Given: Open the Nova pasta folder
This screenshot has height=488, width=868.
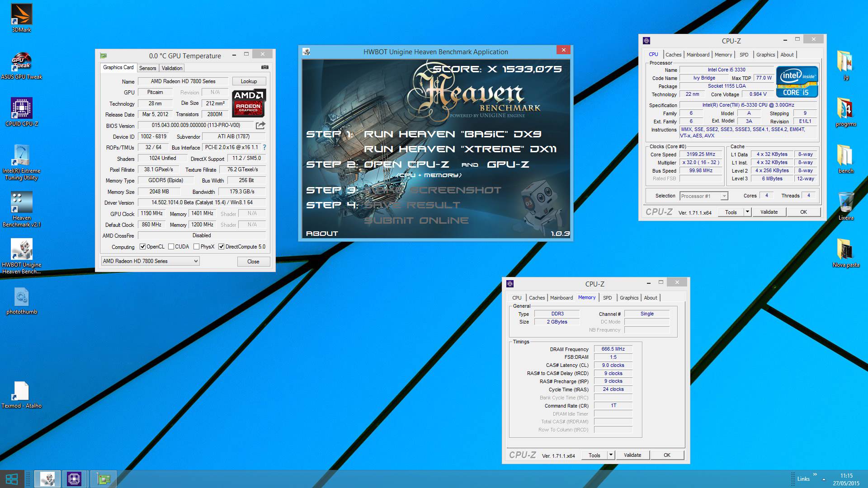Looking at the screenshot, I should coord(845,253).
